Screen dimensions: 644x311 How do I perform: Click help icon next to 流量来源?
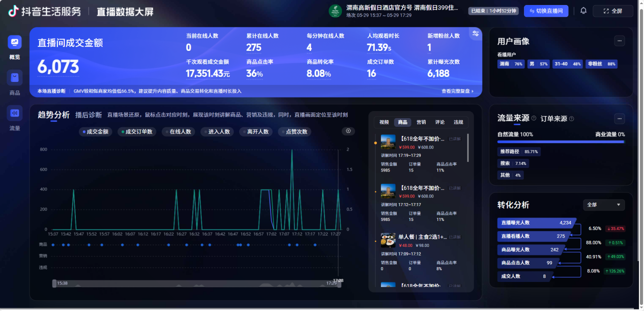[x=534, y=119]
